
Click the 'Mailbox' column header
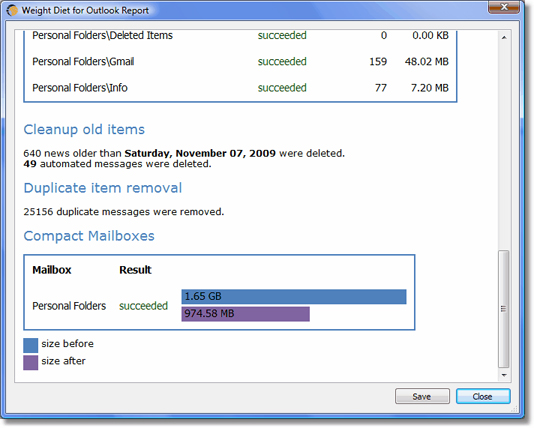(52, 270)
